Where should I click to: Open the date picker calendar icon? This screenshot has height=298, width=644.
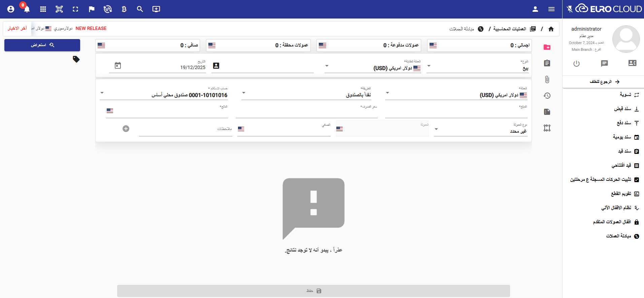118,66
